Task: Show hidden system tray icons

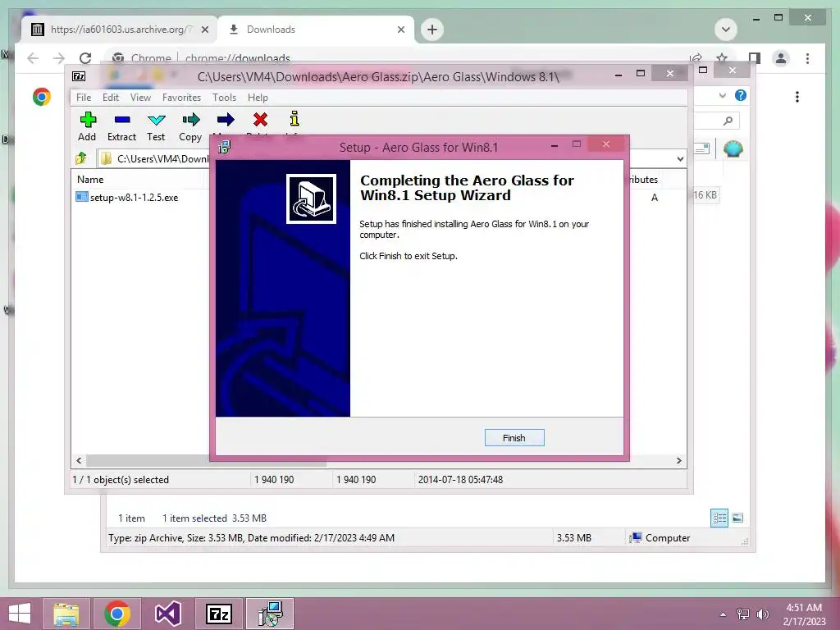Action: tap(723, 614)
